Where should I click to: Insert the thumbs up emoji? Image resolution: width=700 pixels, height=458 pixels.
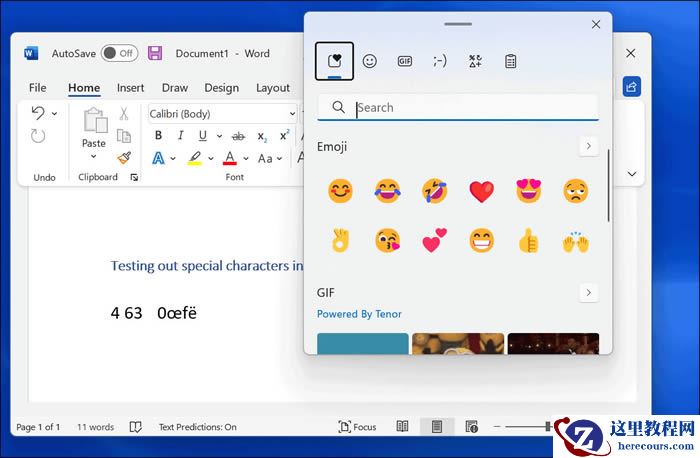(x=529, y=240)
